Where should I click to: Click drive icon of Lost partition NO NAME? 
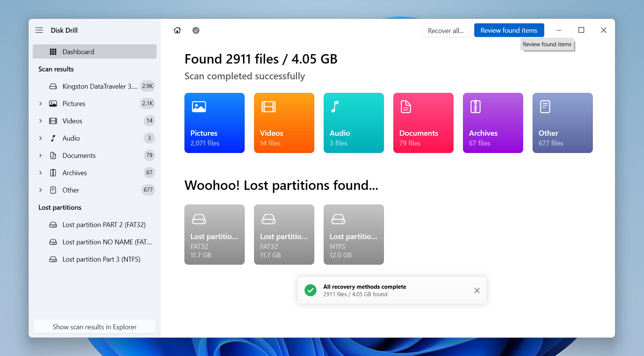click(53, 242)
